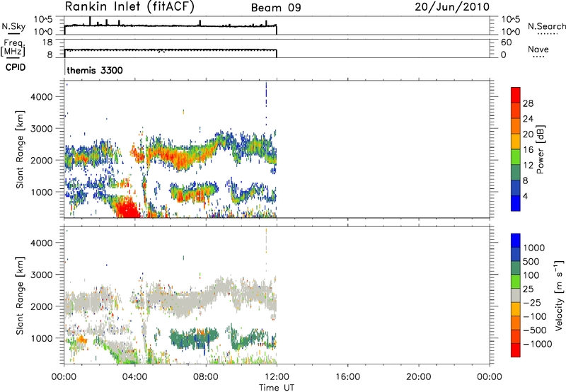566x392 pixels.
Task: Click the '-1000' tick on Velocity colorbar
Action: 537,344
